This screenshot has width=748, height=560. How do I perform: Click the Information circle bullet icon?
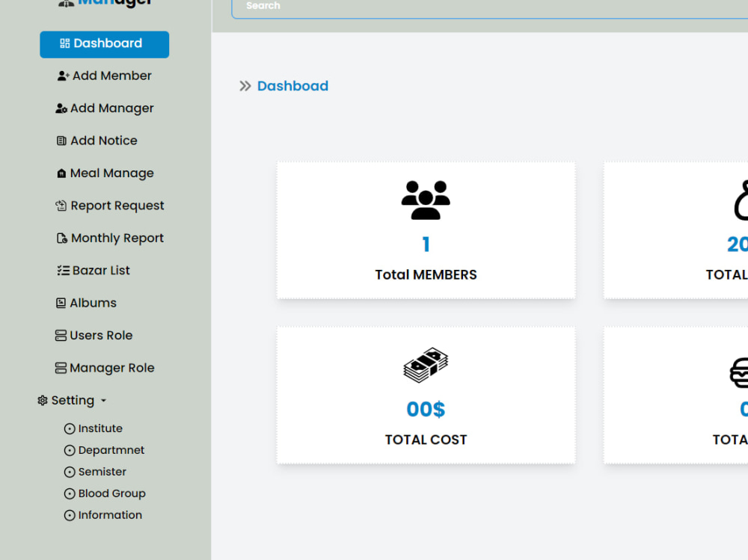click(x=70, y=515)
